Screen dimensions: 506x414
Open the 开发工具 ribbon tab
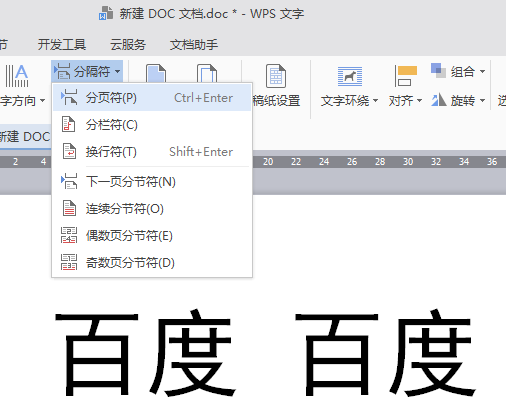[62, 45]
